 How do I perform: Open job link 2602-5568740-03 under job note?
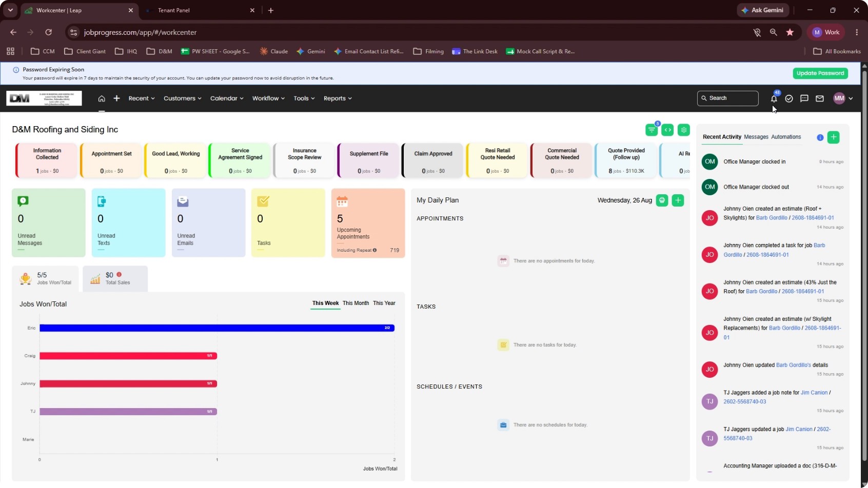pos(745,402)
